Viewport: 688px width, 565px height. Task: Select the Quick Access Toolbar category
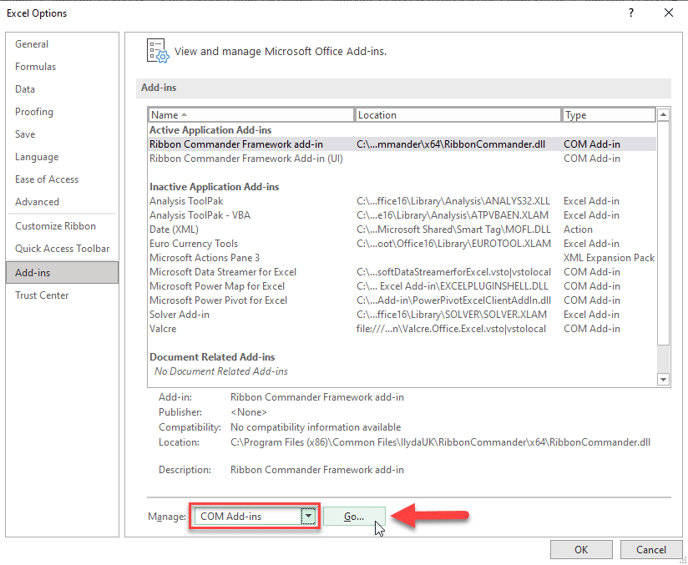[62, 248]
